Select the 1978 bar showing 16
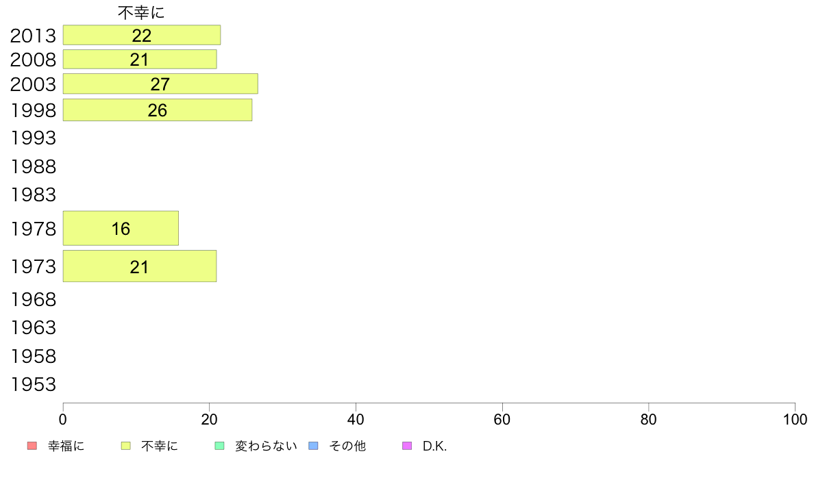 [x=121, y=229]
